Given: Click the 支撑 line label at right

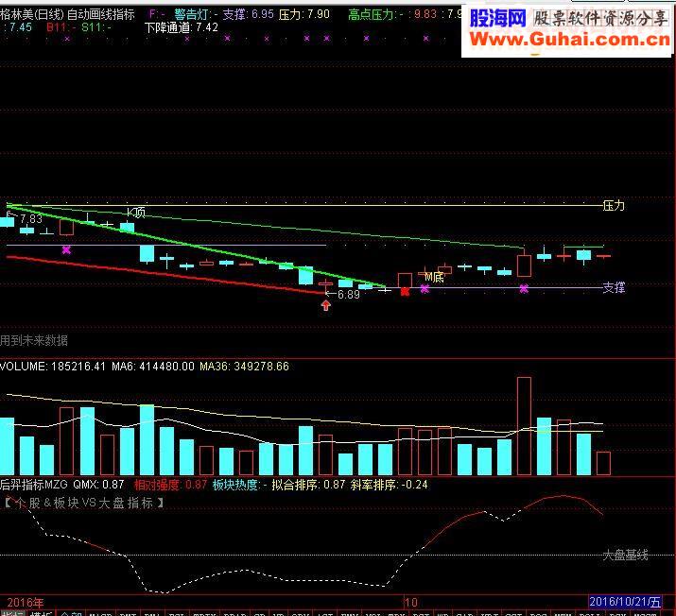Looking at the screenshot, I should coord(614,287).
